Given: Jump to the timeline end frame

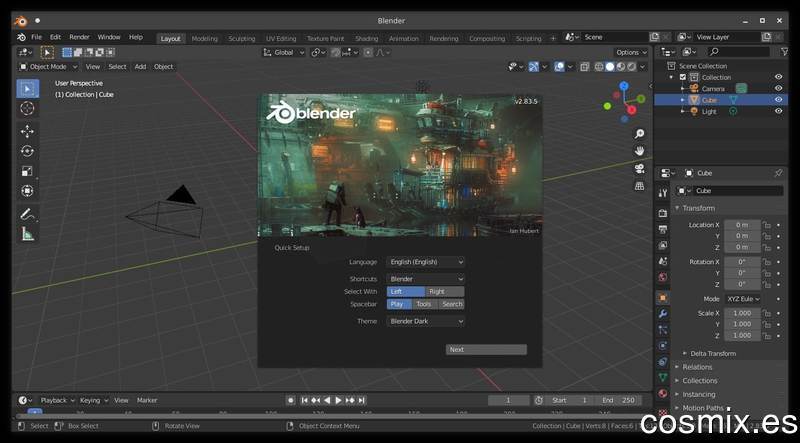Looking at the screenshot, I should [x=361, y=401].
